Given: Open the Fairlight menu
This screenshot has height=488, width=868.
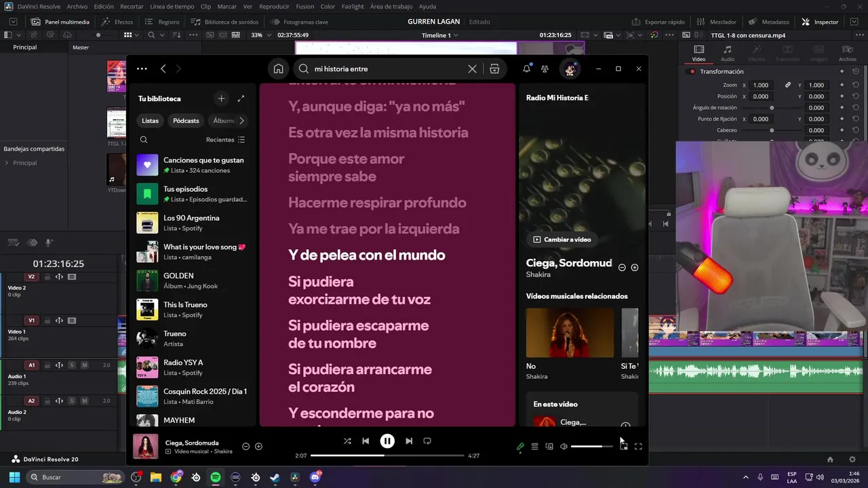Looking at the screenshot, I should tap(353, 6).
